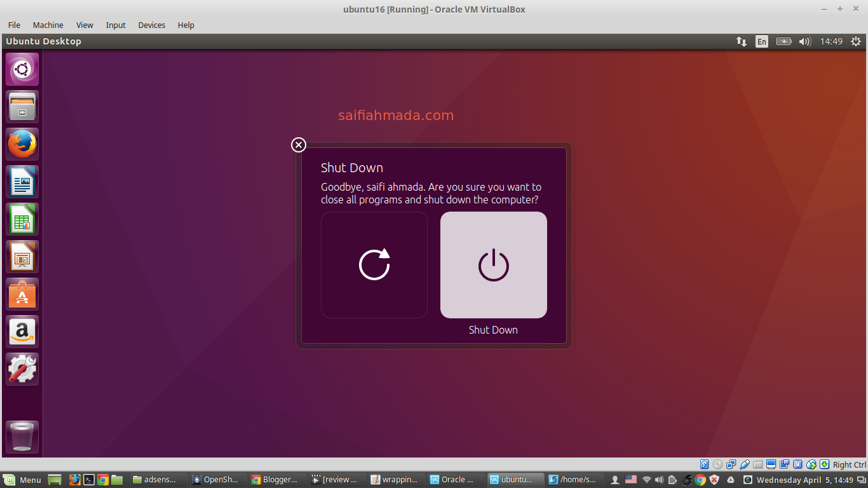This screenshot has height=488, width=868.
Task: Click VirtualBox display status icon
Action: 771,464
